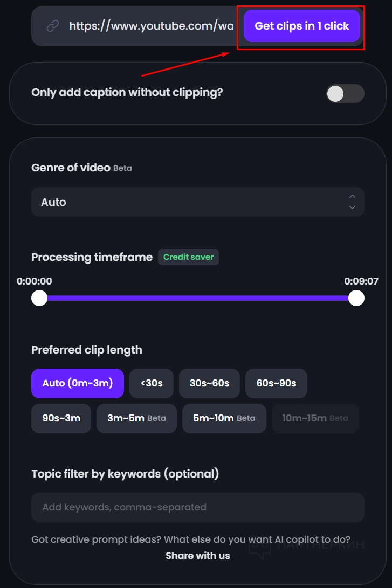Select the <30s clip length option
Image resolution: width=392 pixels, height=588 pixels.
[152, 383]
